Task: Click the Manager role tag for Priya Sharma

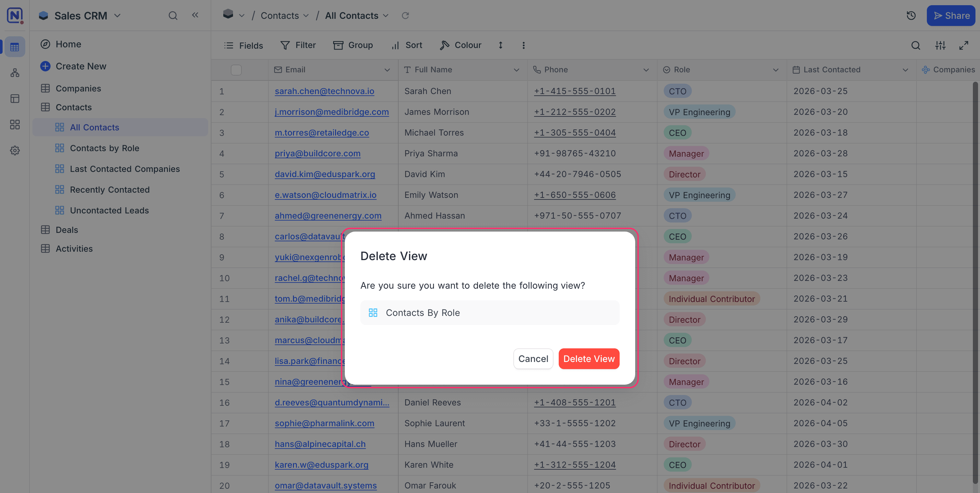Action: click(686, 153)
